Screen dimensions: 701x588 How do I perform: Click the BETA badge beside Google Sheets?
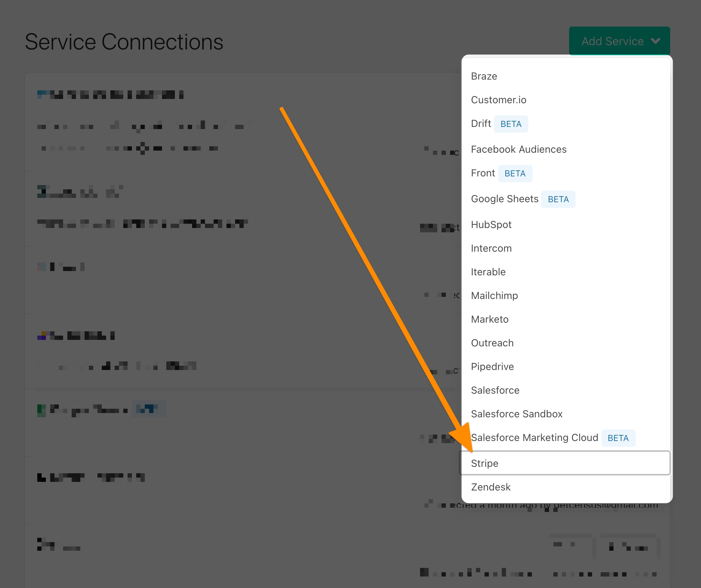(558, 199)
